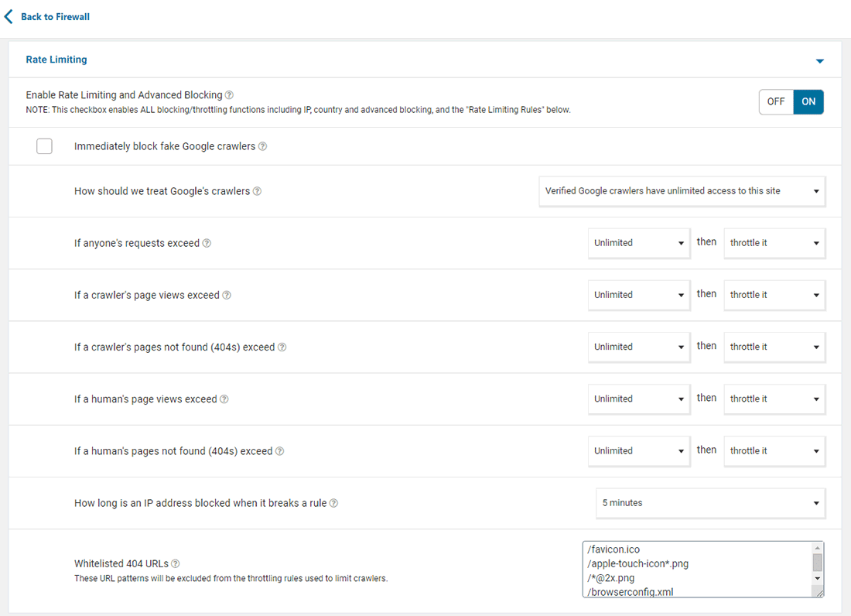This screenshot has width=851, height=616.
Task: Click help icon for anyone's requests exceed
Action: 207,243
